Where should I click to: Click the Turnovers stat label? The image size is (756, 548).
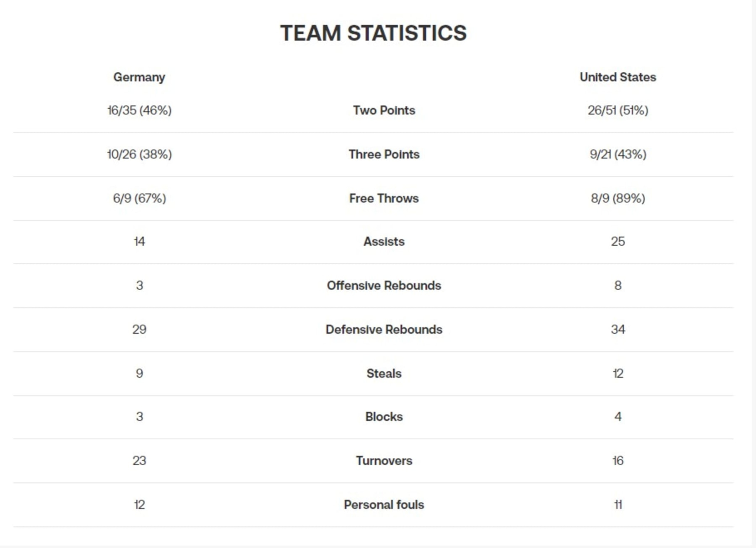point(384,461)
